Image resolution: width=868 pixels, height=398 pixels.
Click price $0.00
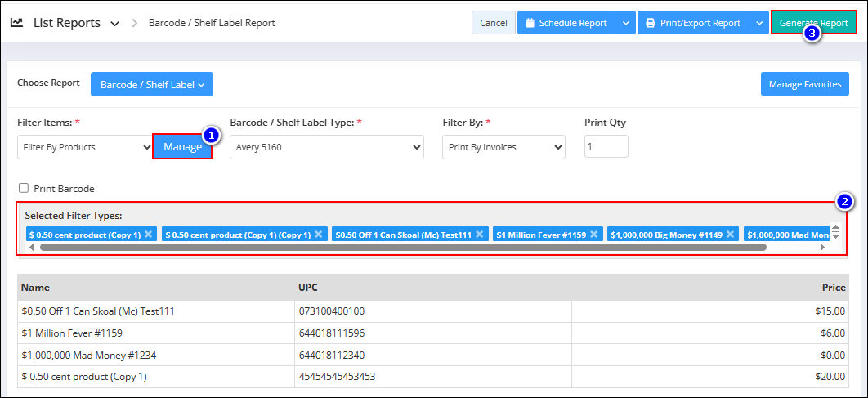(x=833, y=355)
